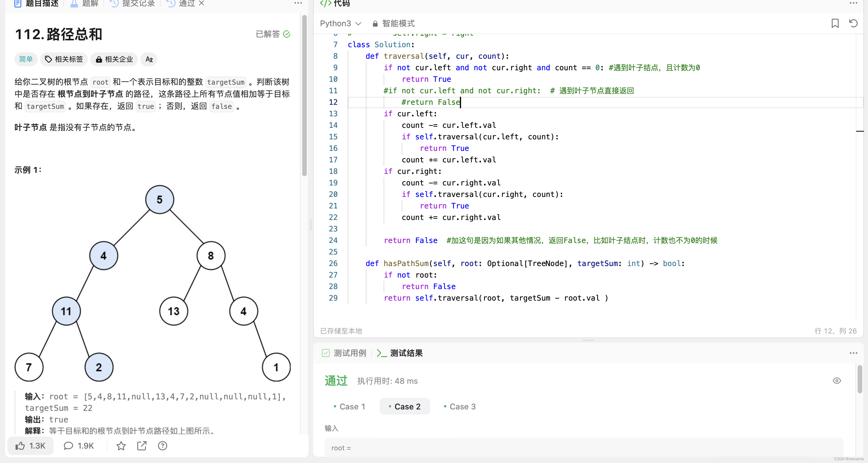Switch to the 测试用例 tab
Screen dimensions: 868x463
point(344,353)
